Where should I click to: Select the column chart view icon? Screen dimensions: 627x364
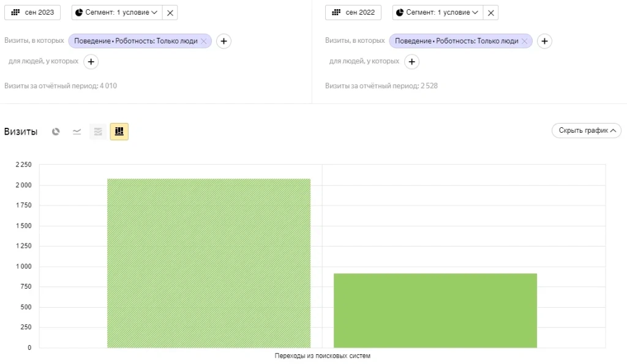[x=119, y=132]
